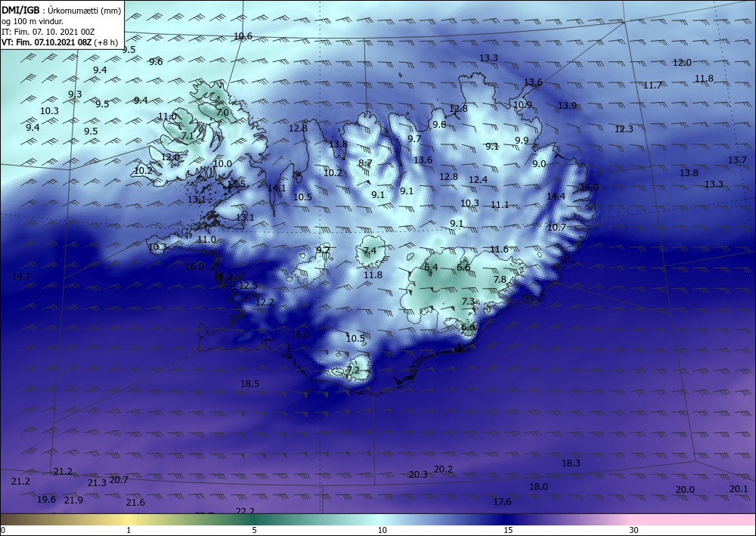Select the 7.4 value on Hofsjökull
The height and width of the screenshot is (536, 756).
tap(370, 251)
